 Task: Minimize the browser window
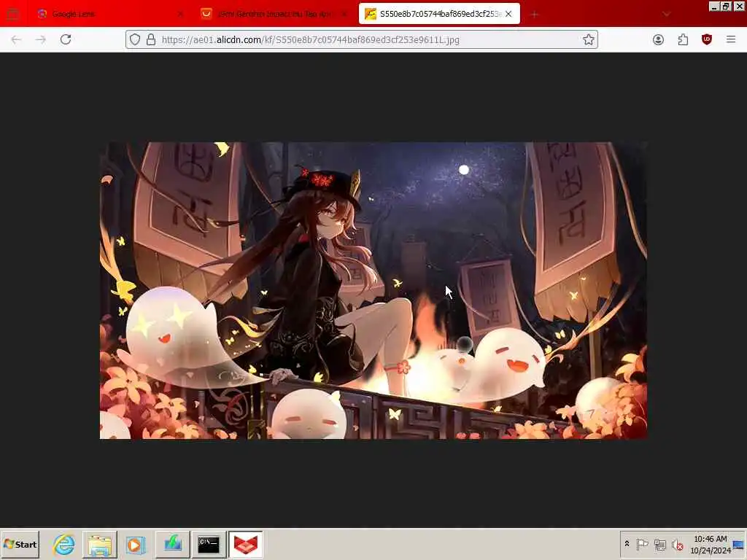[x=713, y=6]
